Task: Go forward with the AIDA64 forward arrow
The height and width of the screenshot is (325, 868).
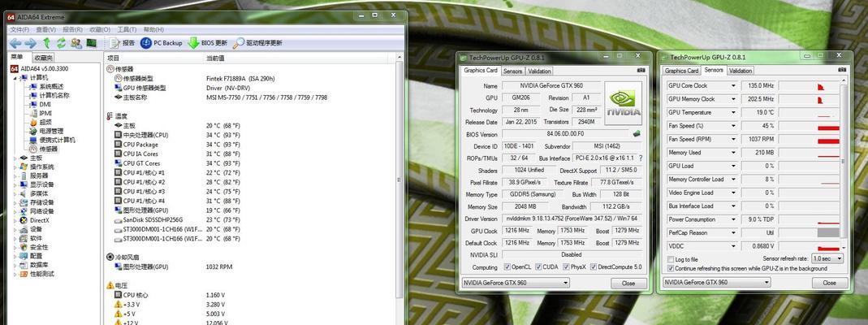Action: click(30, 43)
